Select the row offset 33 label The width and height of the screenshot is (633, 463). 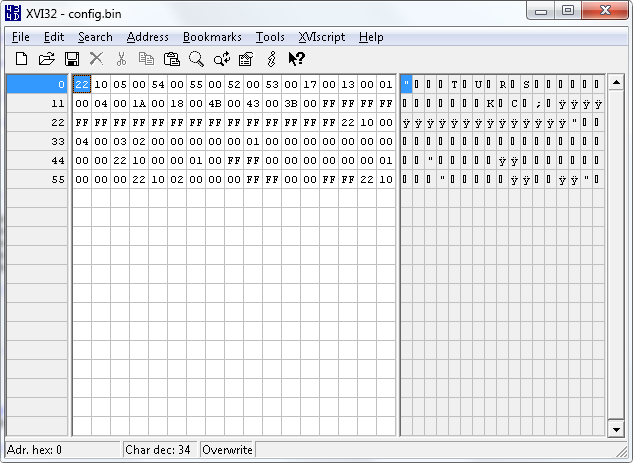tap(59, 141)
